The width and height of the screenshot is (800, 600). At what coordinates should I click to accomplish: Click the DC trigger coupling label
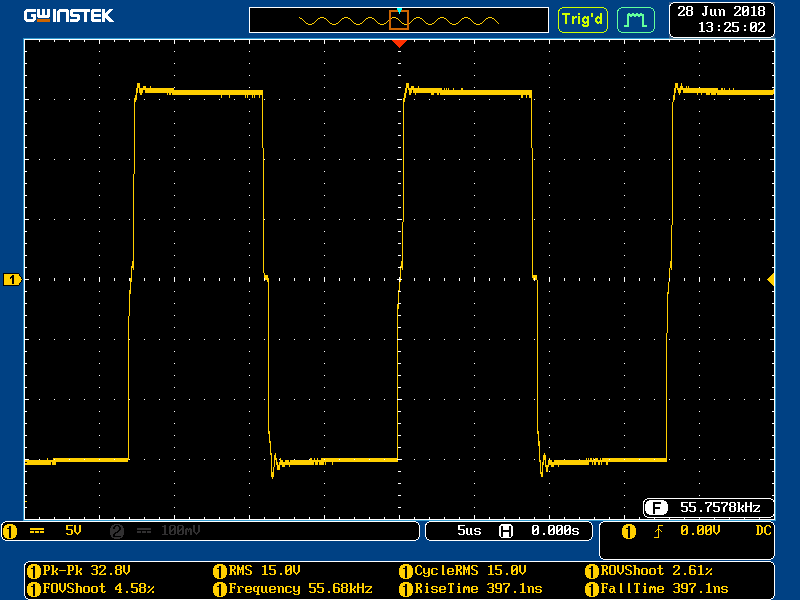click(763, 531)
